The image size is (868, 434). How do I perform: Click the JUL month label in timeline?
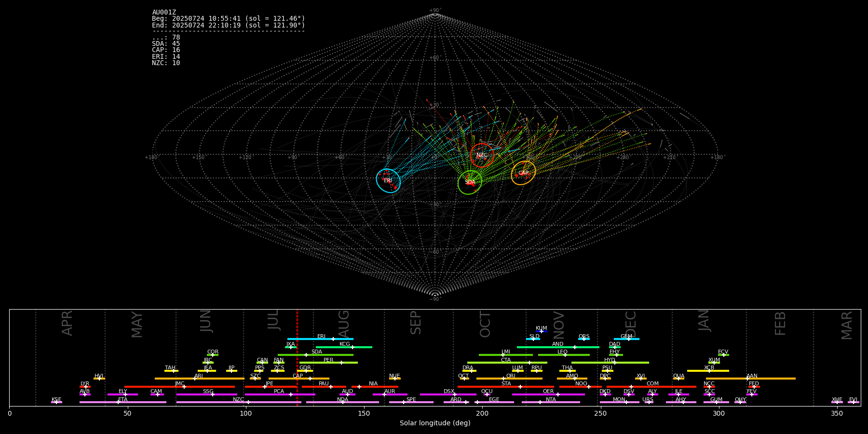tap(273, 320)
